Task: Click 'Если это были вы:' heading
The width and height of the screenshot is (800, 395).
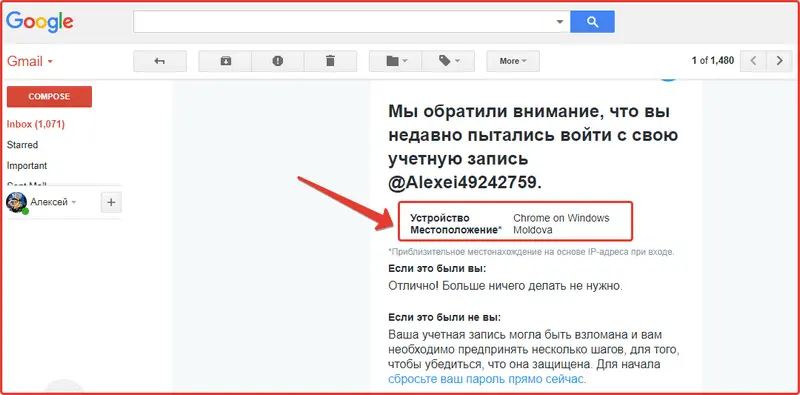Action: [437, 268]
